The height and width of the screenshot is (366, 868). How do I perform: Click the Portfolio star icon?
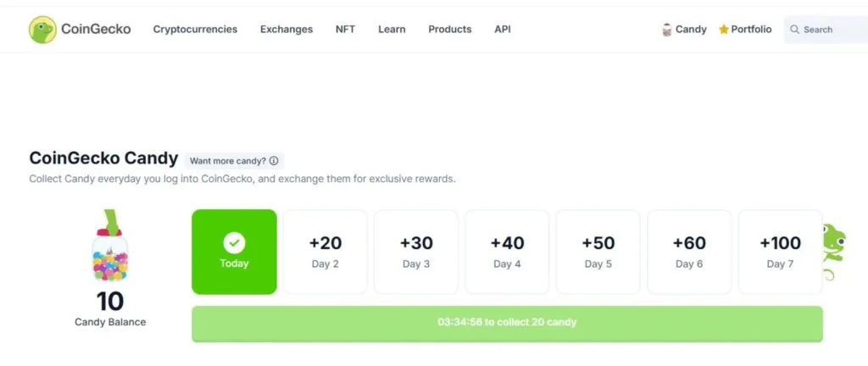tap(724, 30)
